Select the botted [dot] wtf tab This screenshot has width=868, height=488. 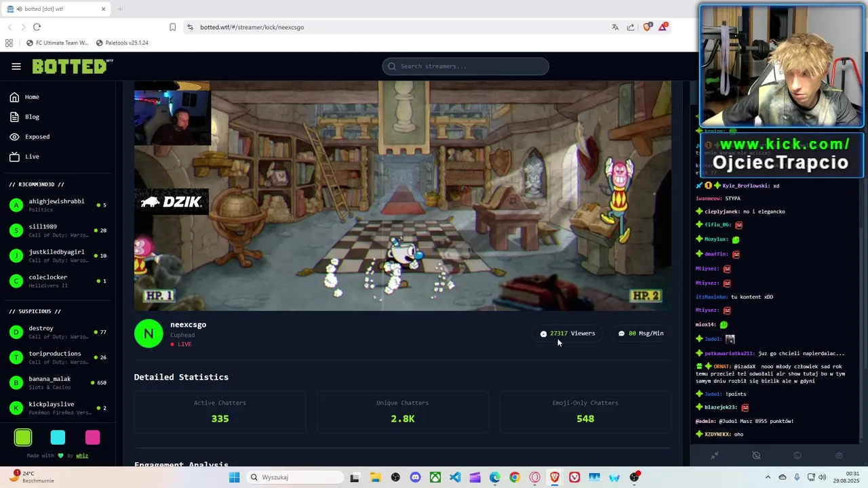pos(56,9)
